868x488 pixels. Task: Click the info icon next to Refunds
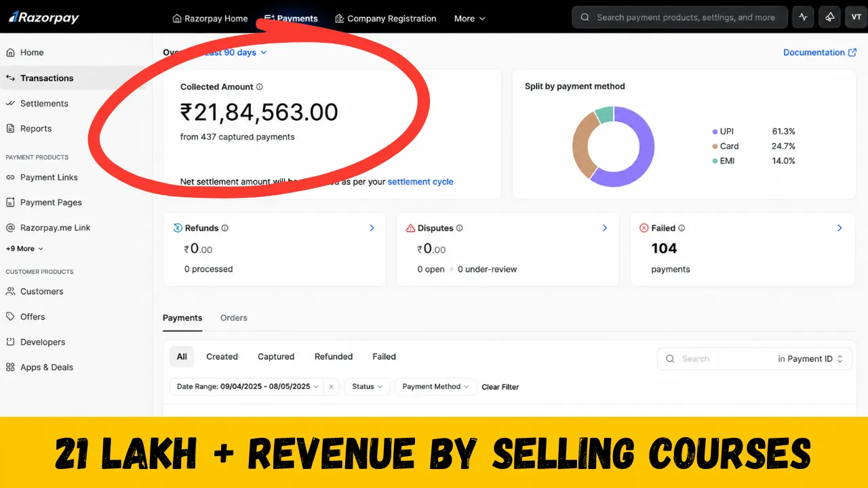coord(225,228)
